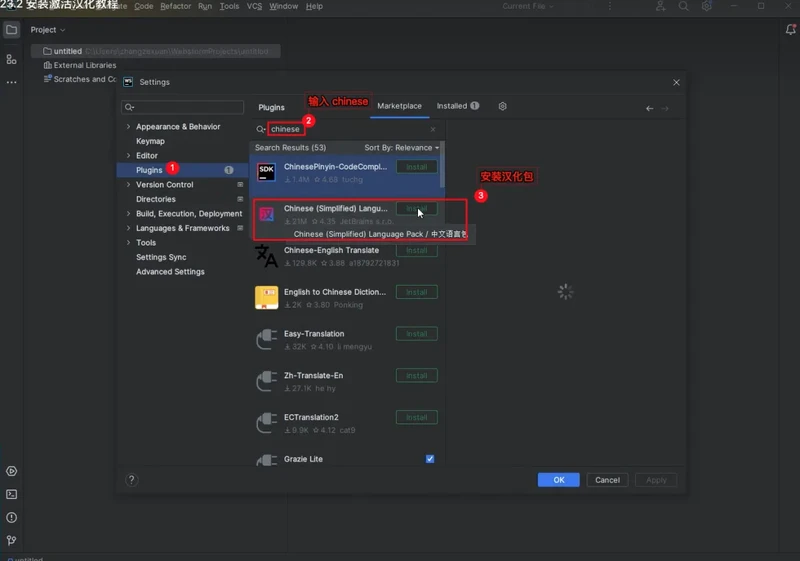Click the OK button in Settings

pos(558,480)
